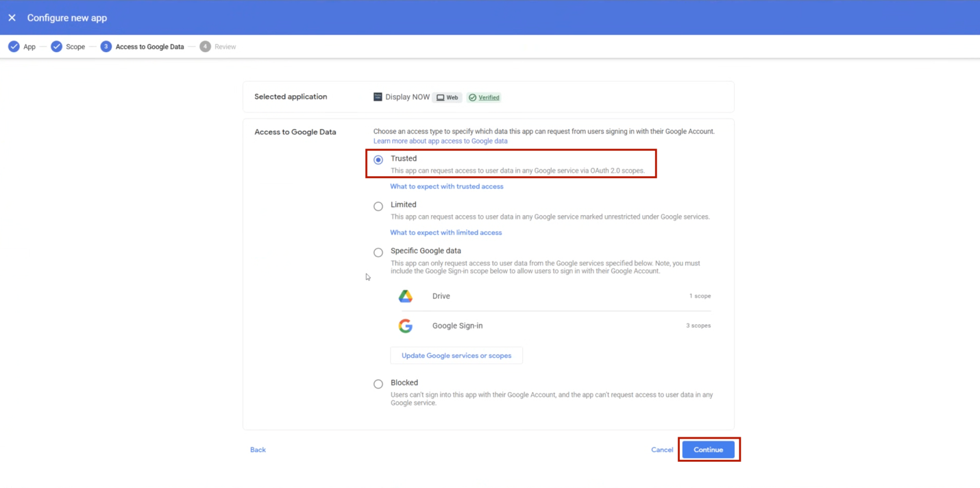
Task: Click the Back link
Action: click(x=258, y=450)
